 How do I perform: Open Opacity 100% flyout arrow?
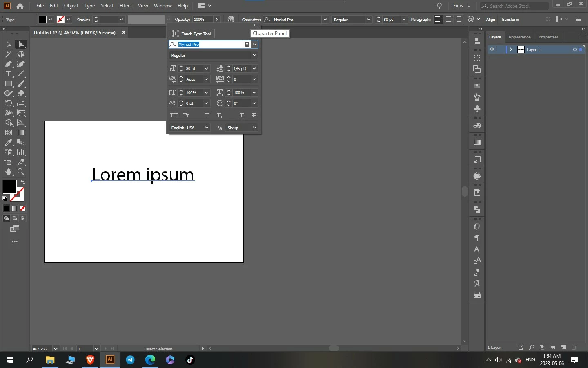click(216, 19)
